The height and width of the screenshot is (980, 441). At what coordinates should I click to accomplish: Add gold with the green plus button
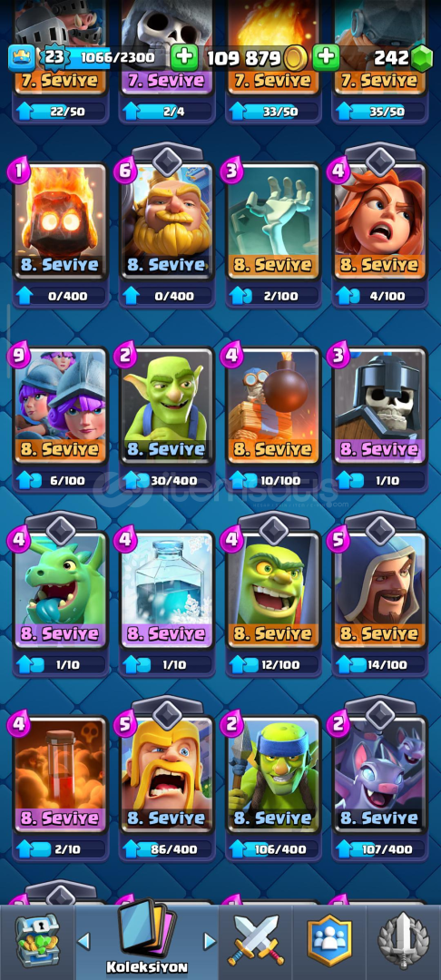[x=183, y=58]
